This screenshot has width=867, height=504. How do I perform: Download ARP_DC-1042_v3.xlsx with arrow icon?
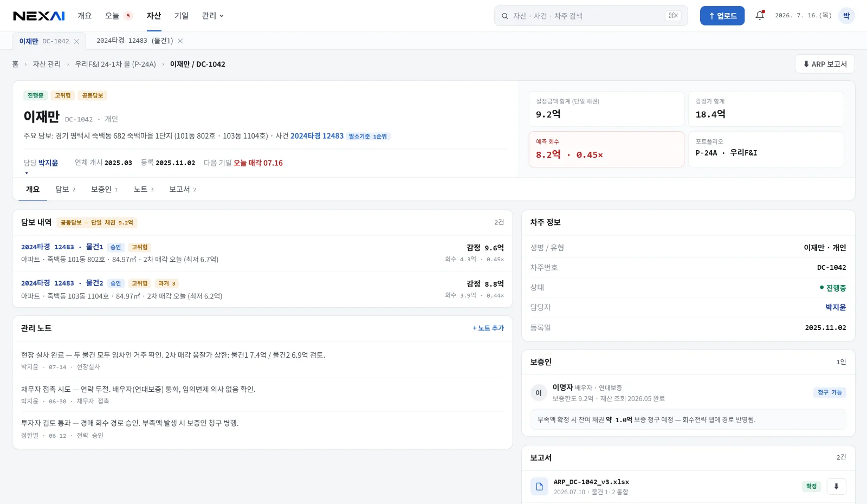tap(836, 486)
